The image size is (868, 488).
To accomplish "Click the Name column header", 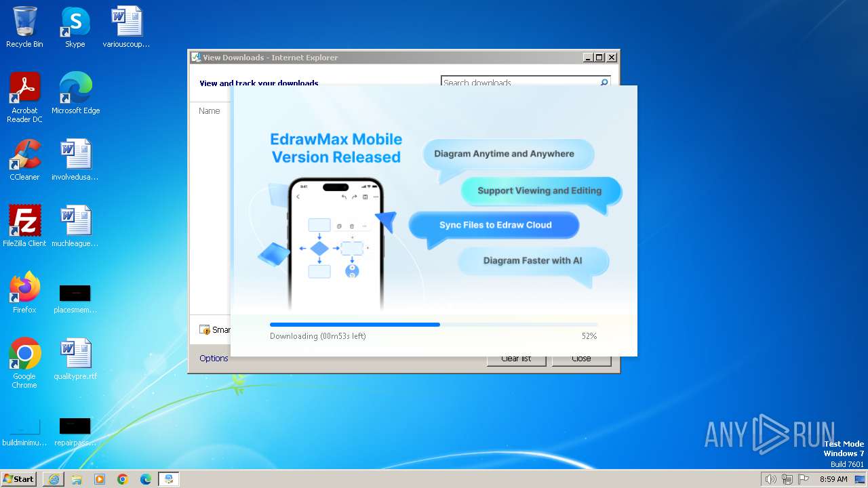I will [209, 111].
